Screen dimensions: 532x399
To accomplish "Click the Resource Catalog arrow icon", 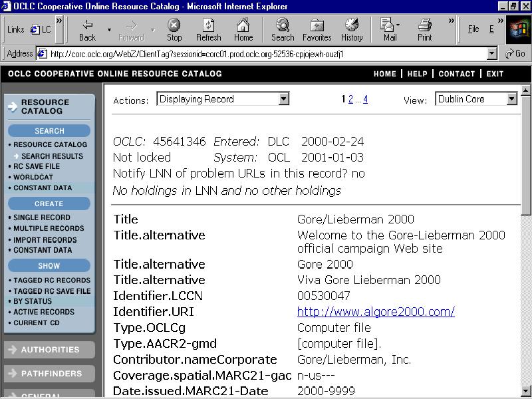I will point(13,106).
